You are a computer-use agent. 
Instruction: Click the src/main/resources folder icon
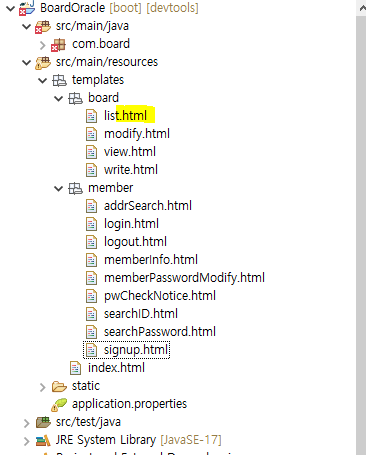43,63
